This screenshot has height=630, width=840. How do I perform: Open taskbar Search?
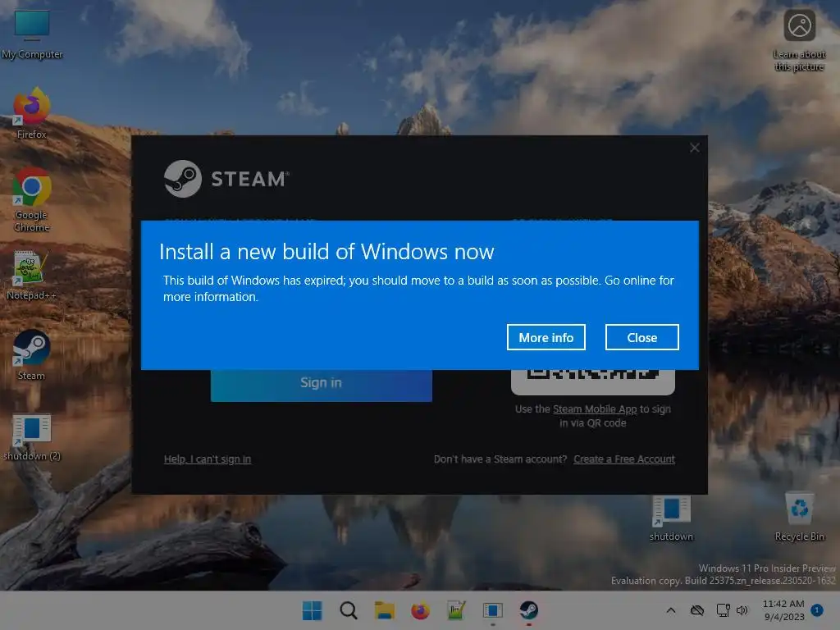(x=348, y=610)
